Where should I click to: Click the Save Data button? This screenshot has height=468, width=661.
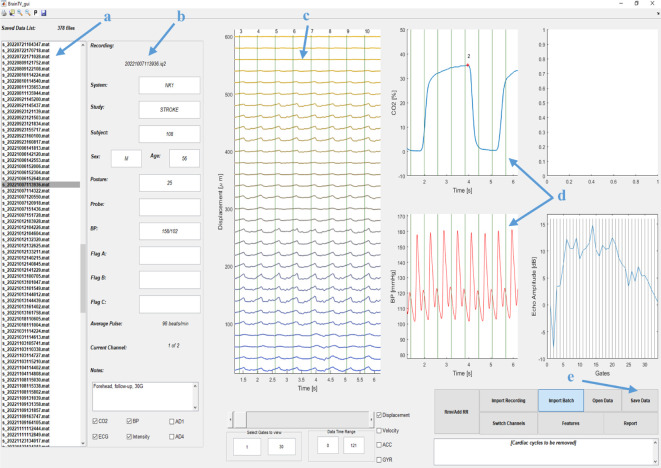pyautogui.click(x=640, y=401)
